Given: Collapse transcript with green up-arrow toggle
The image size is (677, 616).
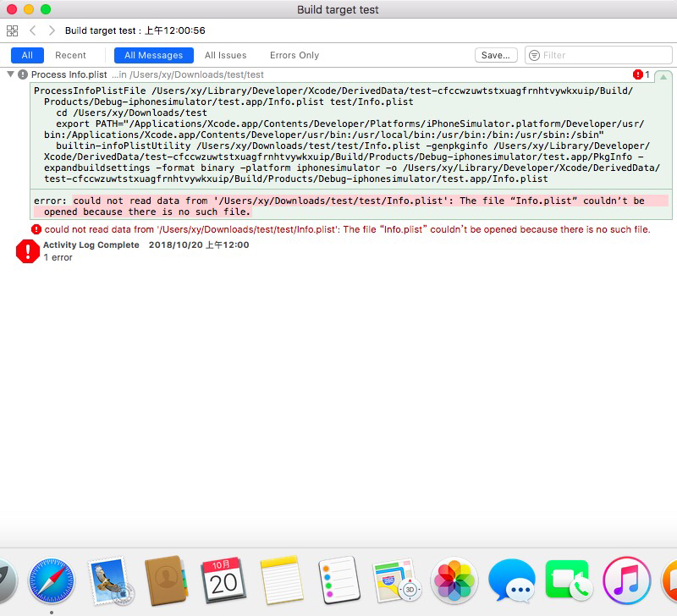Looking at the screenshot, I should (x=663, y=77).
